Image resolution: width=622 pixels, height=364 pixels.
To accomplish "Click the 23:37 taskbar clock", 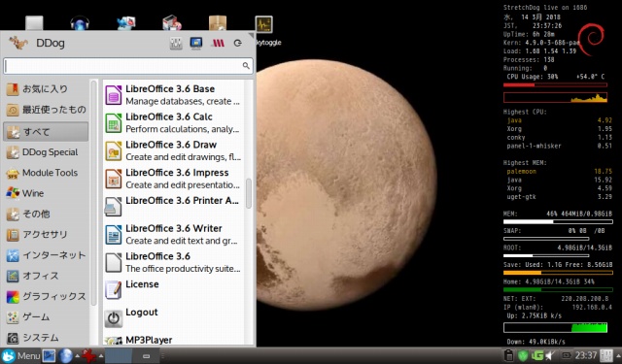I will pyautogui.click(x=586, y=355).
